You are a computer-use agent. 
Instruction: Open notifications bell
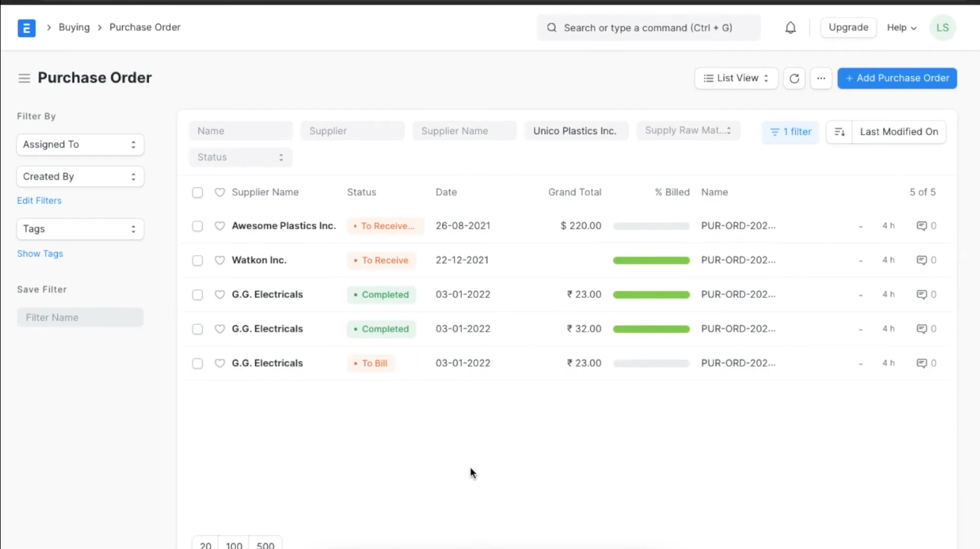(790, 28)
